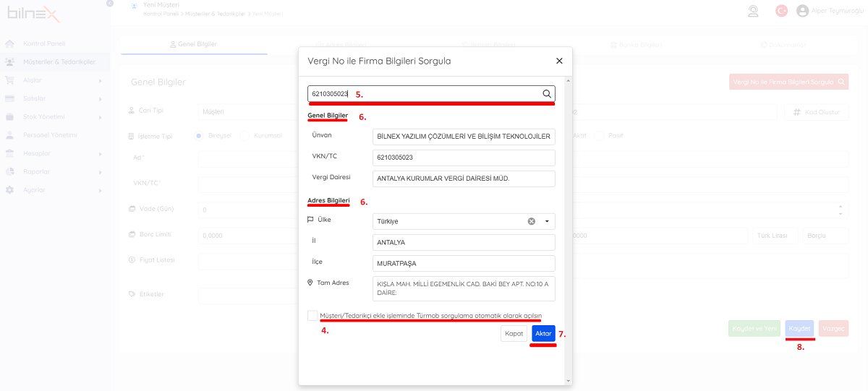
Task: Collapse the sidebar with arrow icon
Action: (109, 3)
